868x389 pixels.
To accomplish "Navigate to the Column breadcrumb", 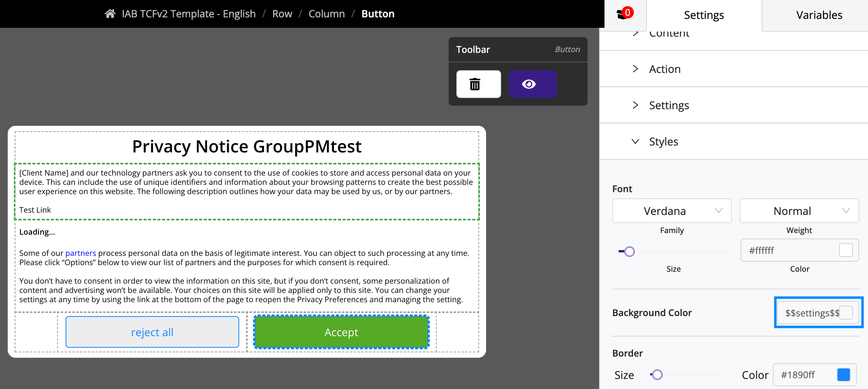I will (x=326, y=14).
